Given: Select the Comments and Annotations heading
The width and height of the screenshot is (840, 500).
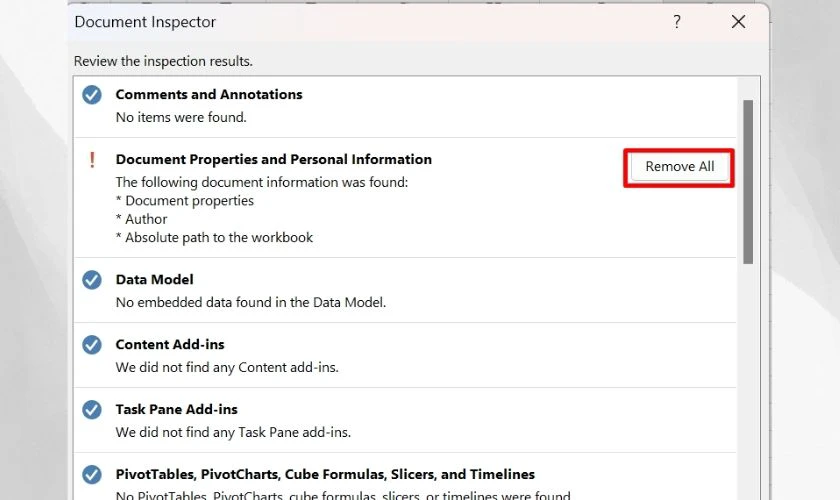Looking at the screenshot, I should pos(209,94).
